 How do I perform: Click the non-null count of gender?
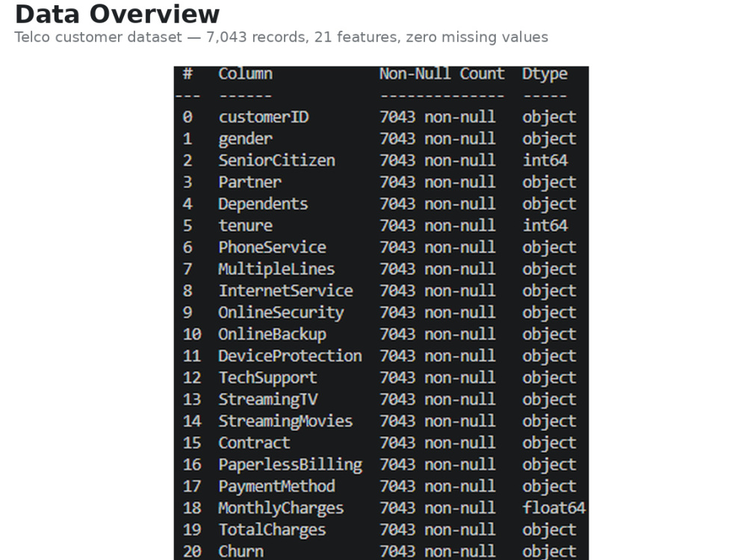pos(437,139)
